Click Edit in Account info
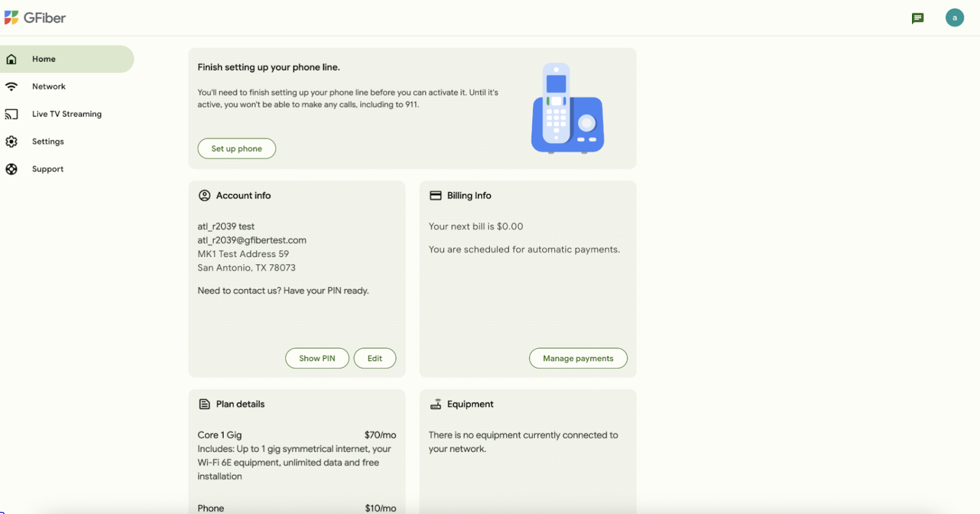Screen dimensions: 980x514 point(375,358)
